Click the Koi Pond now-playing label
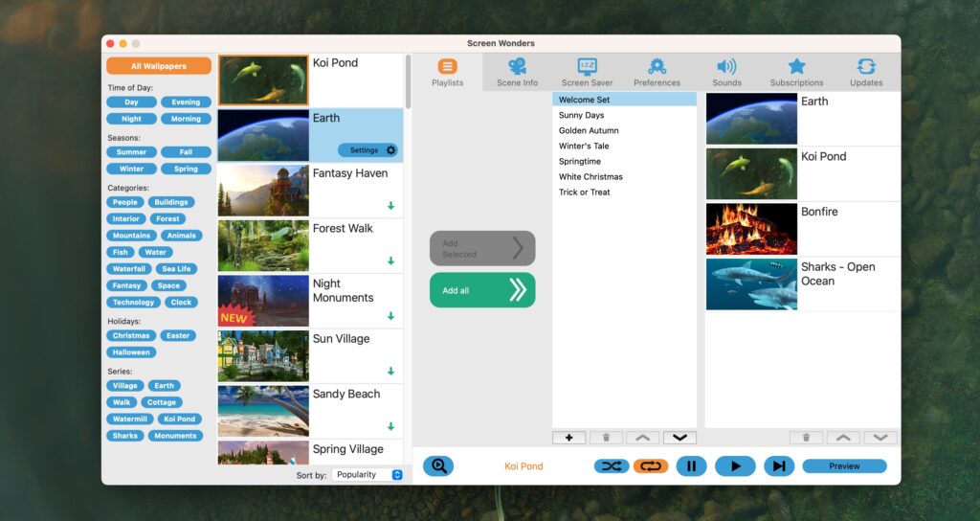 click(x=523, y=466)
